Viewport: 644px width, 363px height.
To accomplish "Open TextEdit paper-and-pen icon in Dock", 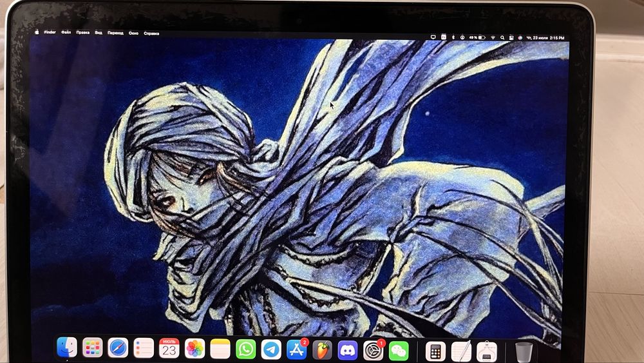I will [461, 352].
